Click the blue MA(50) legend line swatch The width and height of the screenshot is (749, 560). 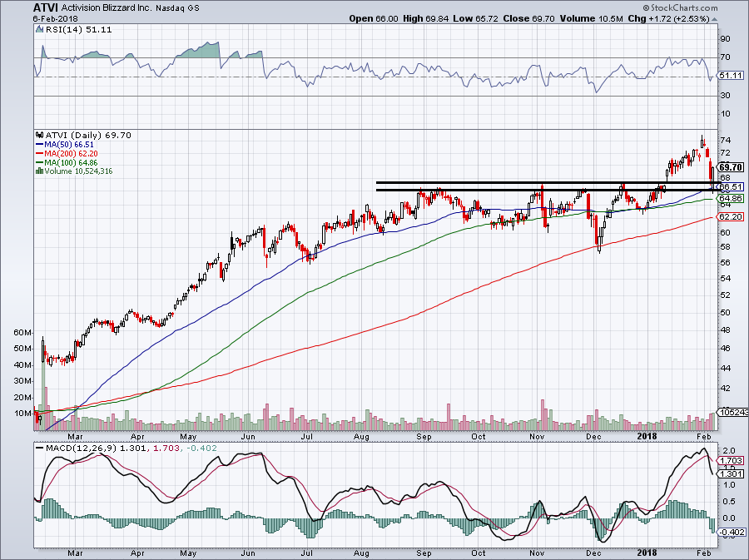click(x=40, y=145)
